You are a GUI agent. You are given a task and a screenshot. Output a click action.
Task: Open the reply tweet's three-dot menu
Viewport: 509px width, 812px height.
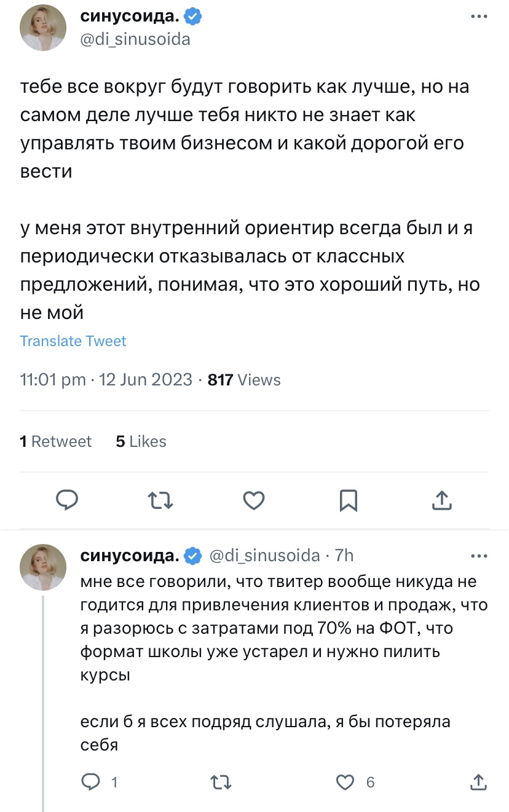coord(479,556)
